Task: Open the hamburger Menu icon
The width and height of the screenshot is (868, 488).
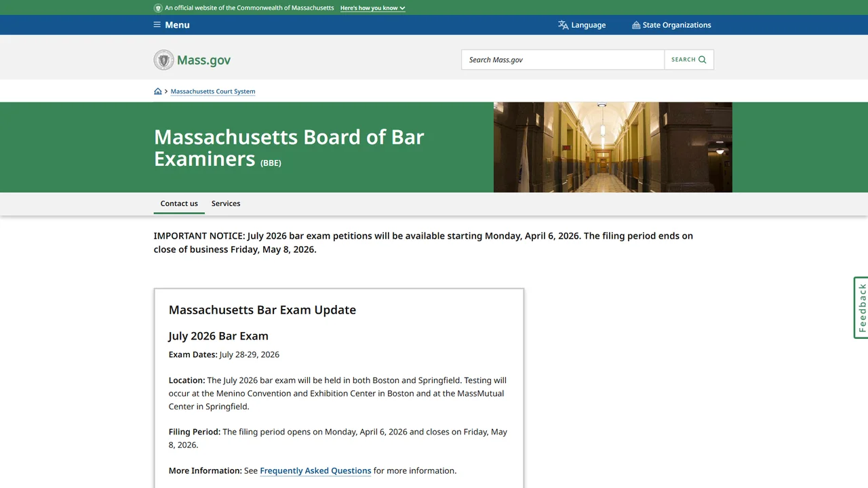Action: pyautogui.click(x=157, y=25)
